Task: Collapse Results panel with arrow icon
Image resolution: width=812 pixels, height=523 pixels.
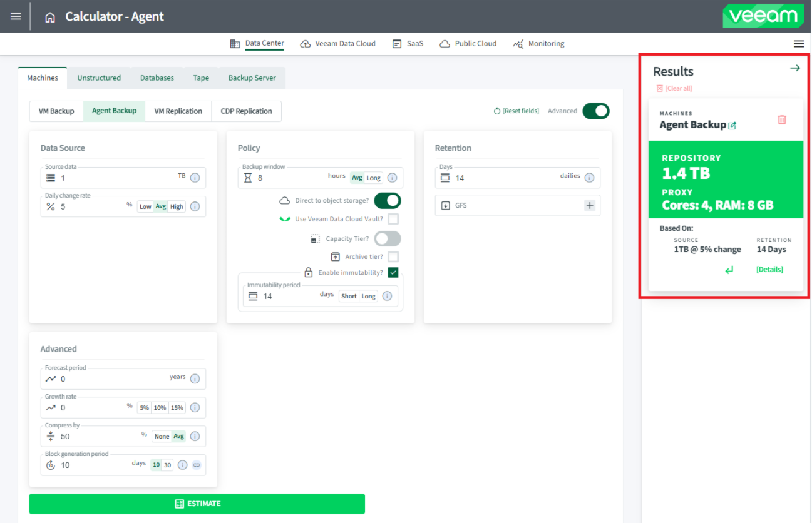Action: [795, 68]
